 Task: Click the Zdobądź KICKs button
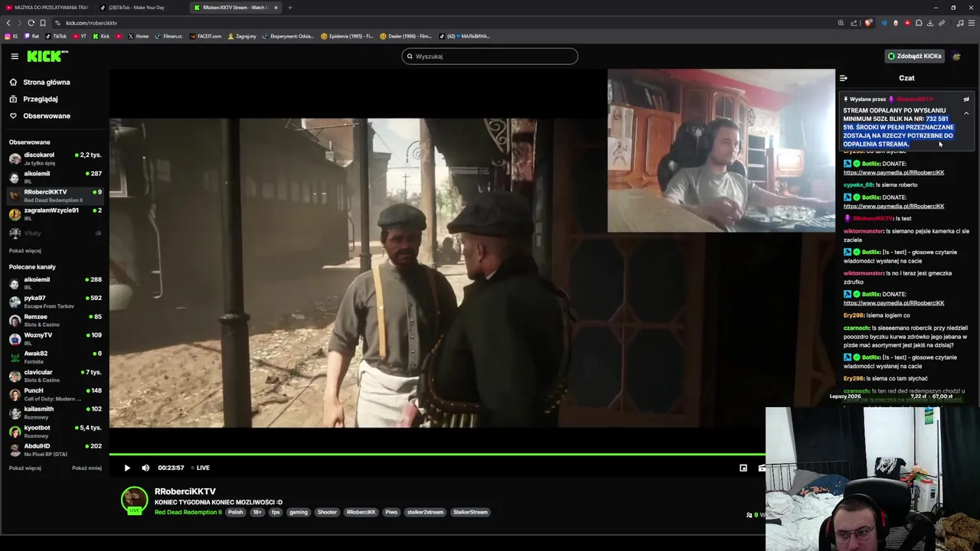point(914,56)
